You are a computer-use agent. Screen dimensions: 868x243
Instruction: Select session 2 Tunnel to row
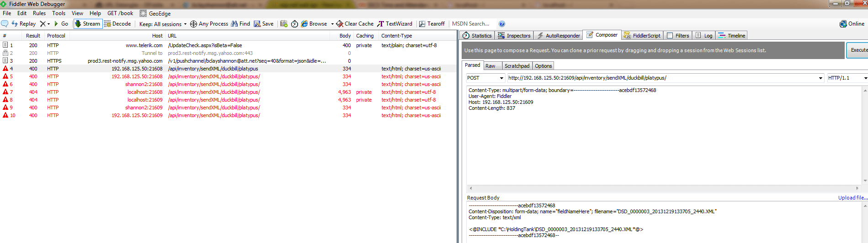[x=228, y=53]
